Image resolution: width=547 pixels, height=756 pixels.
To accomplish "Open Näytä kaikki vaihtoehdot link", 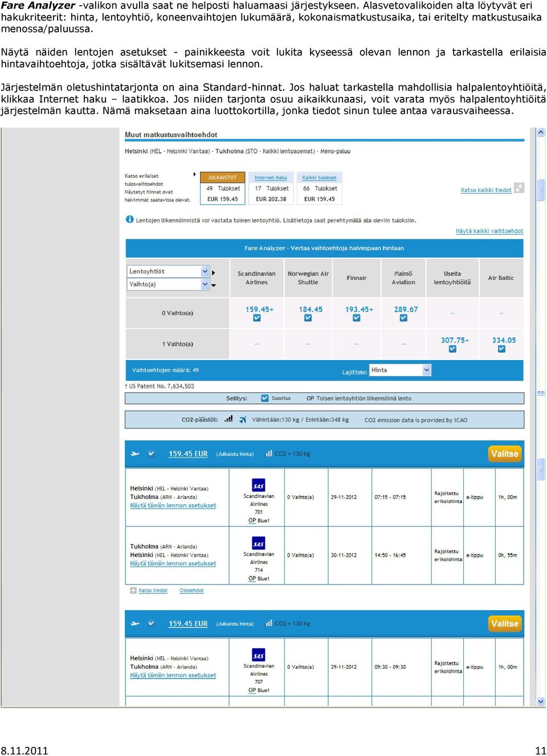I will (489, 231).
